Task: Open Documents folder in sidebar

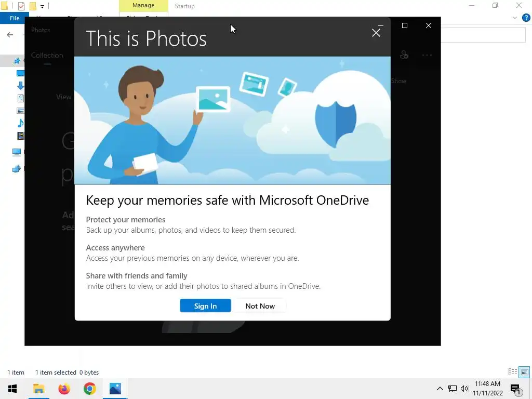Action: 20,98
